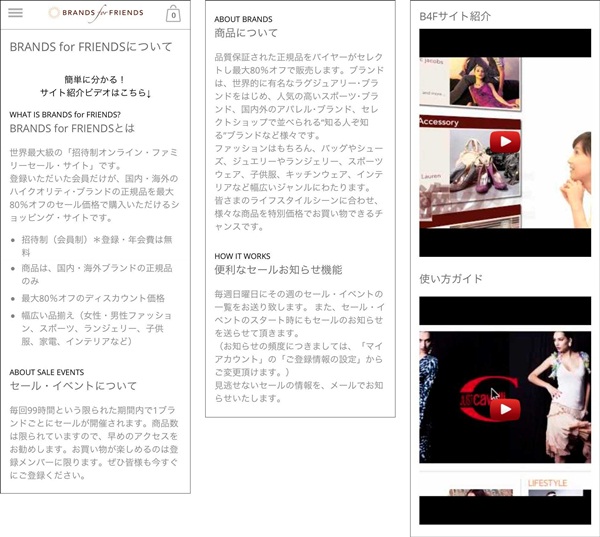This screenshot has height=537, width=600.
Task: Click the ABOUT SALE EVENTS heading
Action: [47, 372]
